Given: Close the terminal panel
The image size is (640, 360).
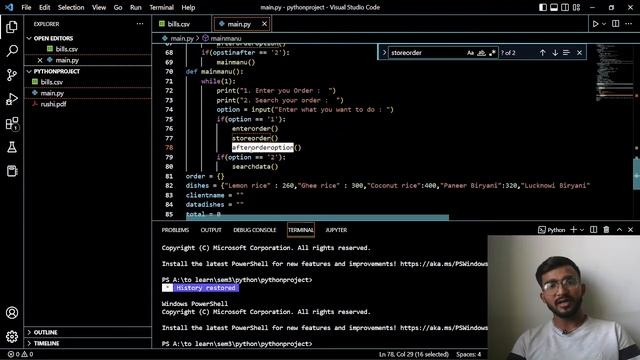Looking at the screenshot, I should 631,230.
